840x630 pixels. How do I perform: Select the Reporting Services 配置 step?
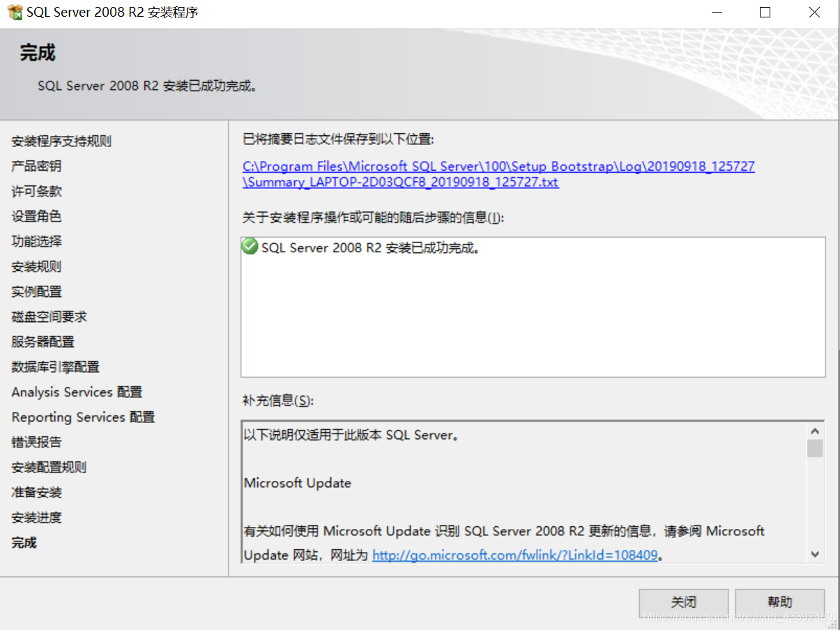click(x=83, y=417)
